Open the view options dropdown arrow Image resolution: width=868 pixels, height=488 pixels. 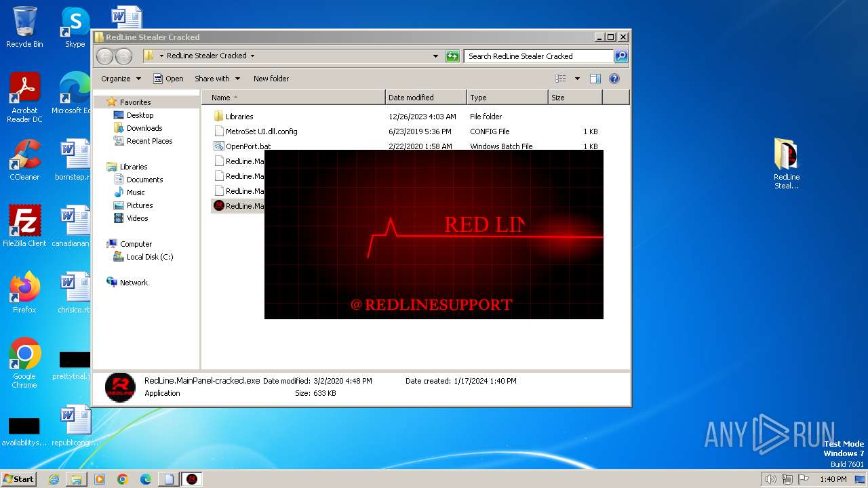[577, 79]
